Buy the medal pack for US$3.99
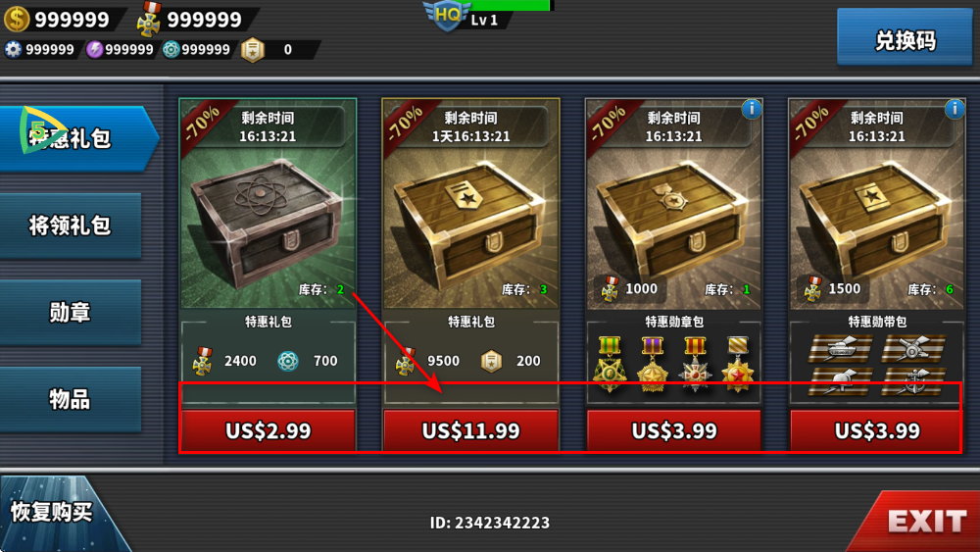 point(674,430)
